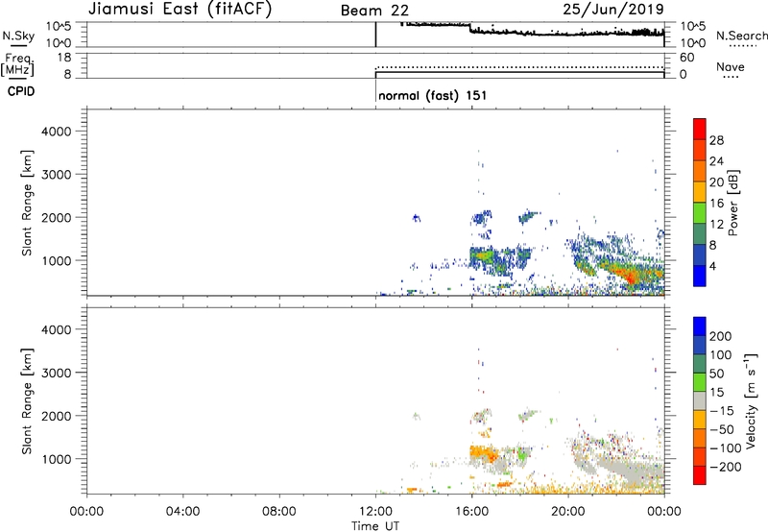Click the '2000' tick of the velocity panel
Screen dimensions: 768x532
tap(57, 416)
